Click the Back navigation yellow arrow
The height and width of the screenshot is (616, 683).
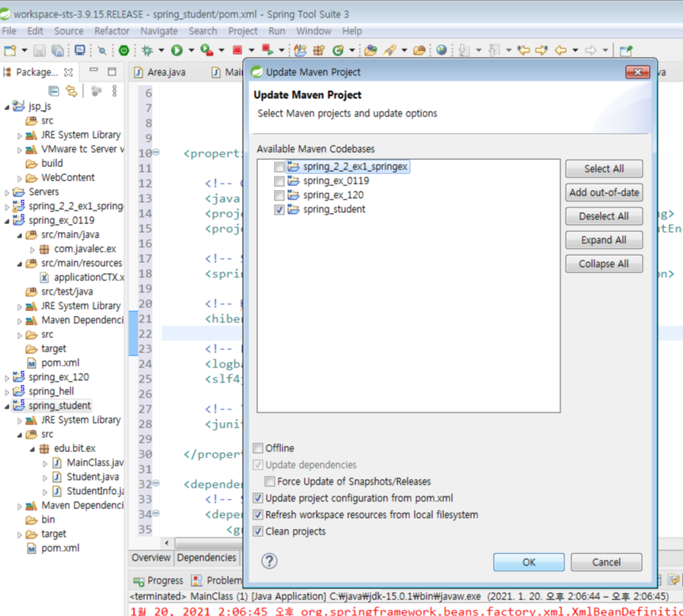coord(560,51)
